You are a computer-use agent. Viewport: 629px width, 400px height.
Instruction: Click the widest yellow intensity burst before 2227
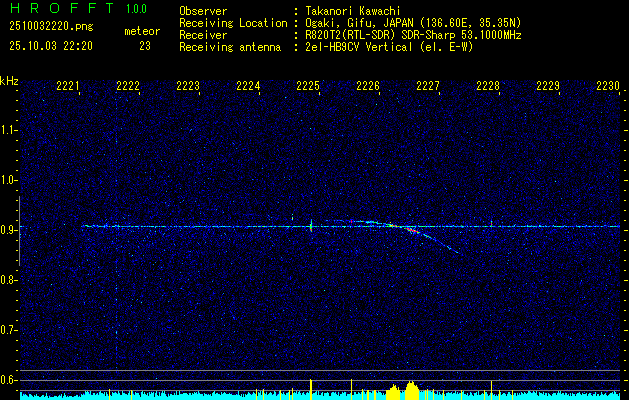(412, 390)
